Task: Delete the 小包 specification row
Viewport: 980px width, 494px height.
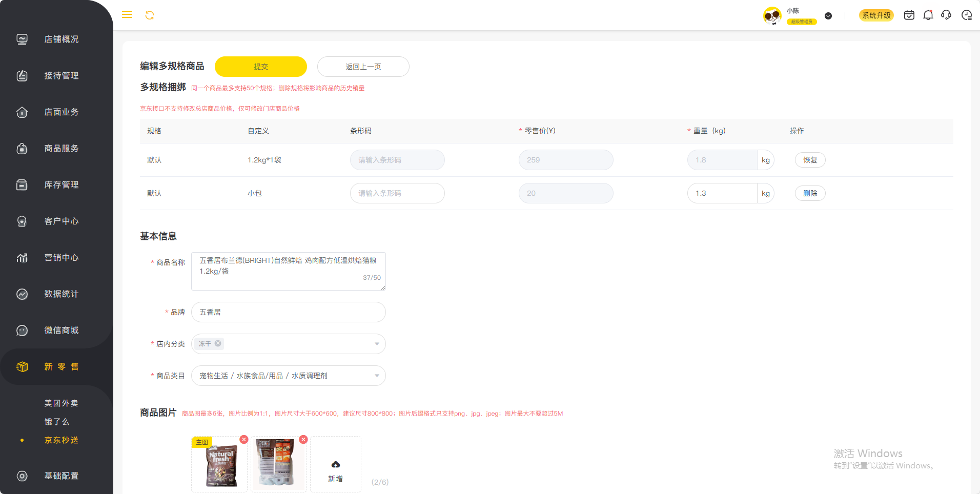Action: click(x=810, y=193)
